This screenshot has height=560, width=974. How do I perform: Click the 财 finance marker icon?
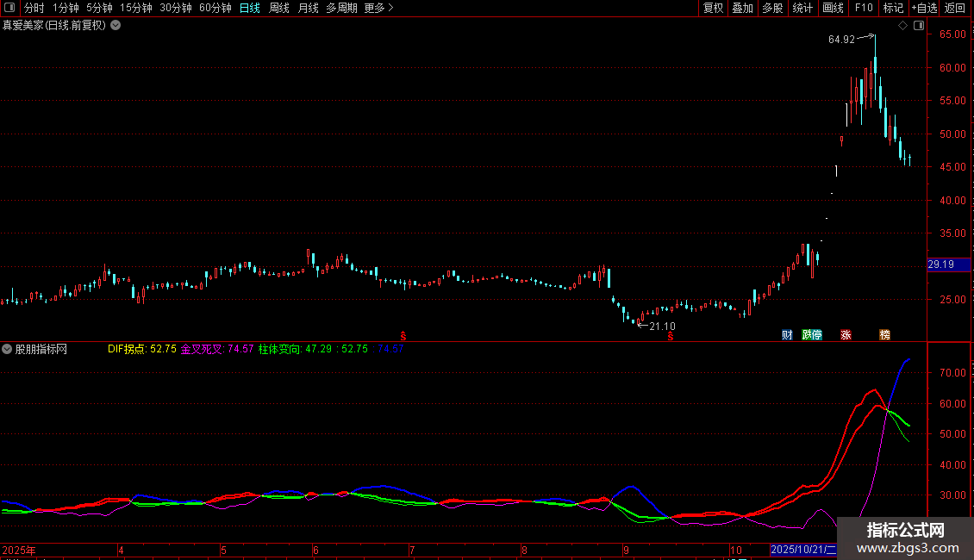coord(787,335)
